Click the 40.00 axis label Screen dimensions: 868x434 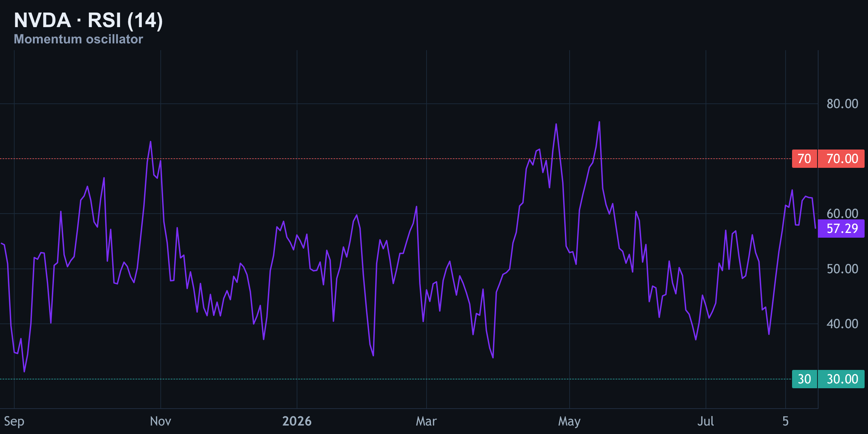pos(842,324)
